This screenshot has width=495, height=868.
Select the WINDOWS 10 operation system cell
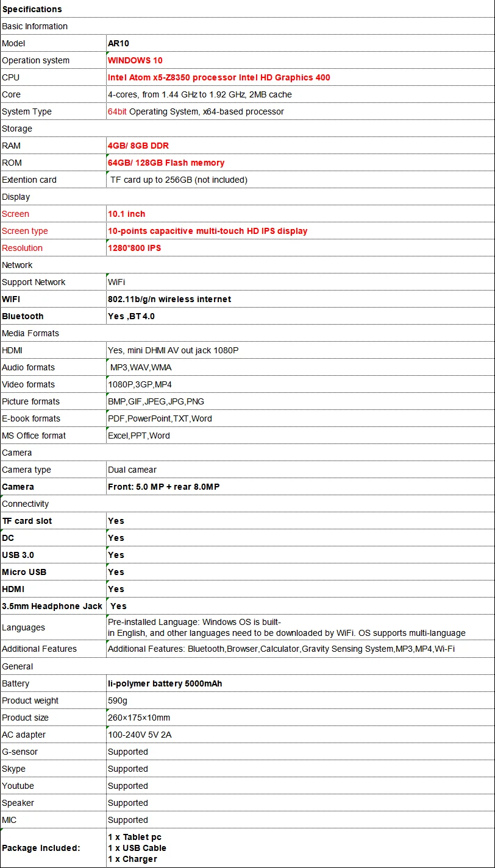(x=300, y=60)
